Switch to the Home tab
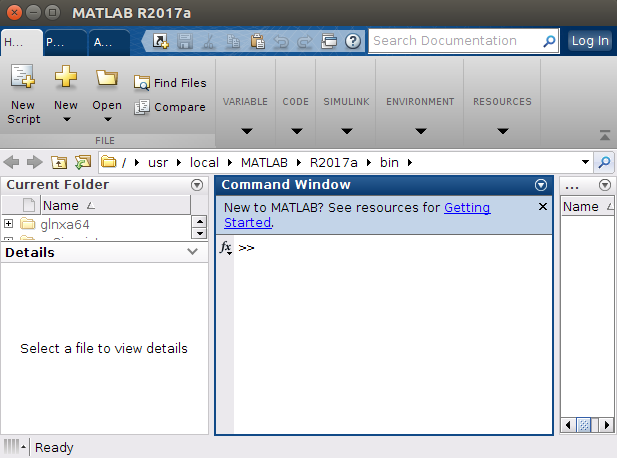This screenshot has height=458, width=617. click(22, 42)
